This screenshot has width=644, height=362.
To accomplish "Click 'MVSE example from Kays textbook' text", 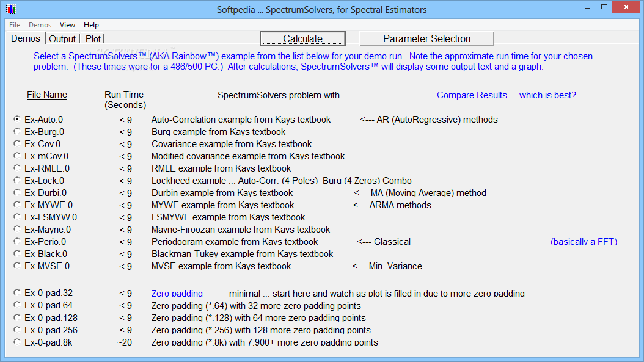I will [221, 266].
